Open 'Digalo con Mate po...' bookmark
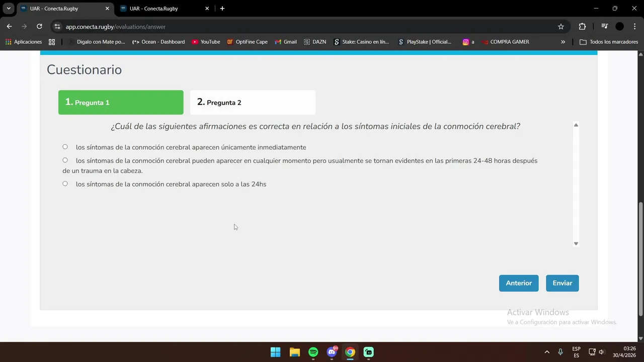Image resolution: width=644 pixels, height=362 pixels. (97, 42)
